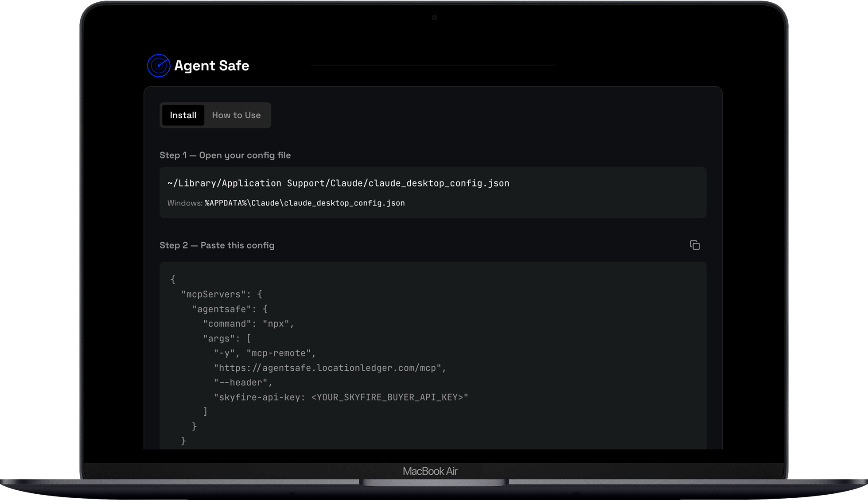Click the Agent Safe title text
The image size is (868, 500).
[x=212, y=65]
